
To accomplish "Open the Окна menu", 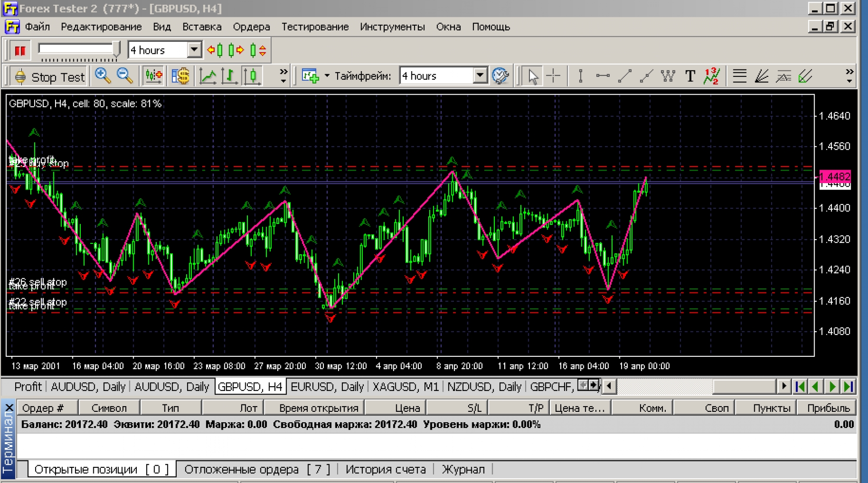I will [448, 27].
